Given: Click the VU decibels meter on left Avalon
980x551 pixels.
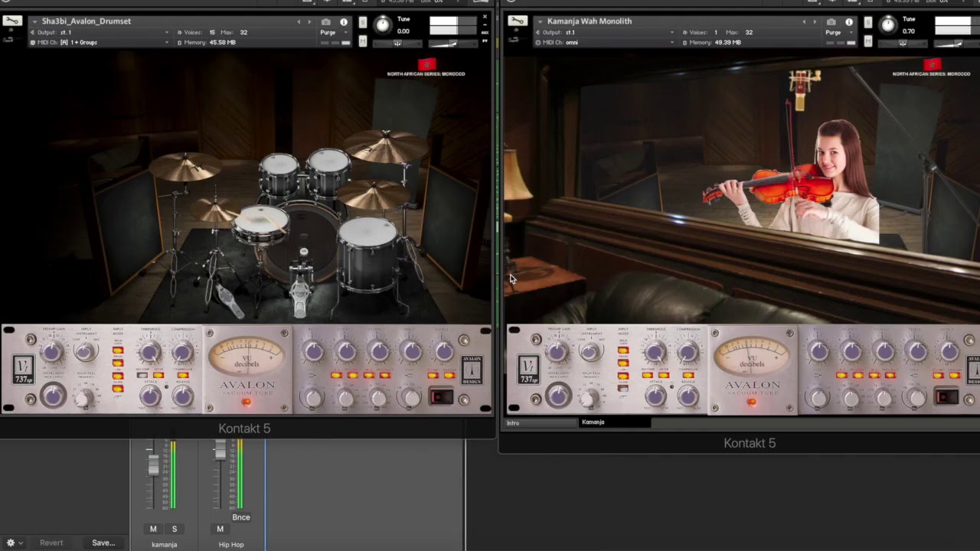Looking at the screenshot, I should [247, 357].
